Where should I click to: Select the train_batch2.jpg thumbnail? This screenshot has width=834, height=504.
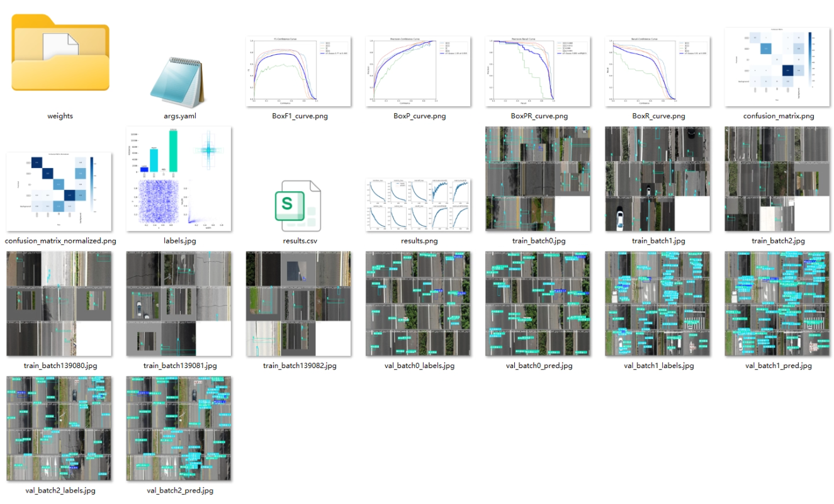[778, 179]
